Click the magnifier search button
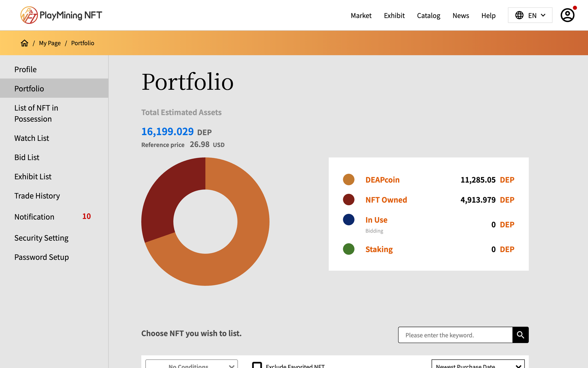 coord(520,335)
